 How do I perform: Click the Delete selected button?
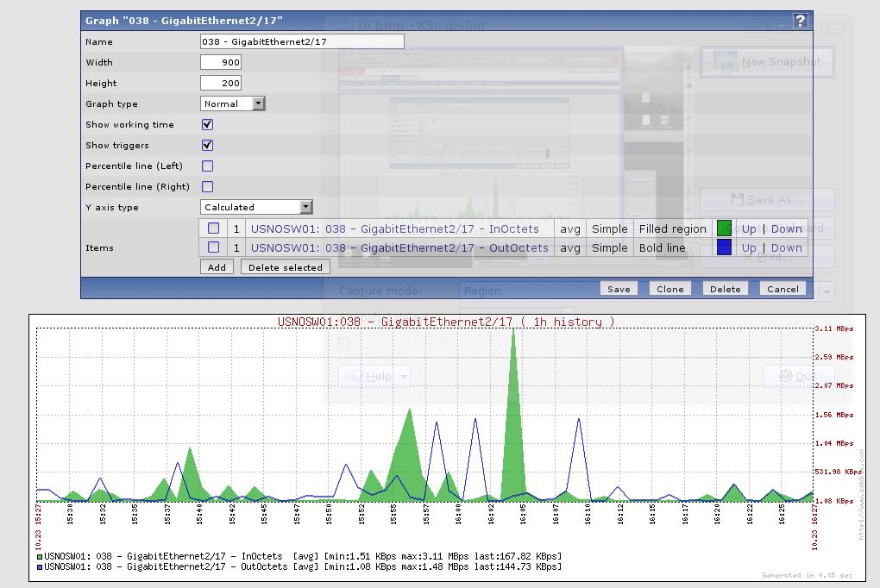tap(285, 267)
